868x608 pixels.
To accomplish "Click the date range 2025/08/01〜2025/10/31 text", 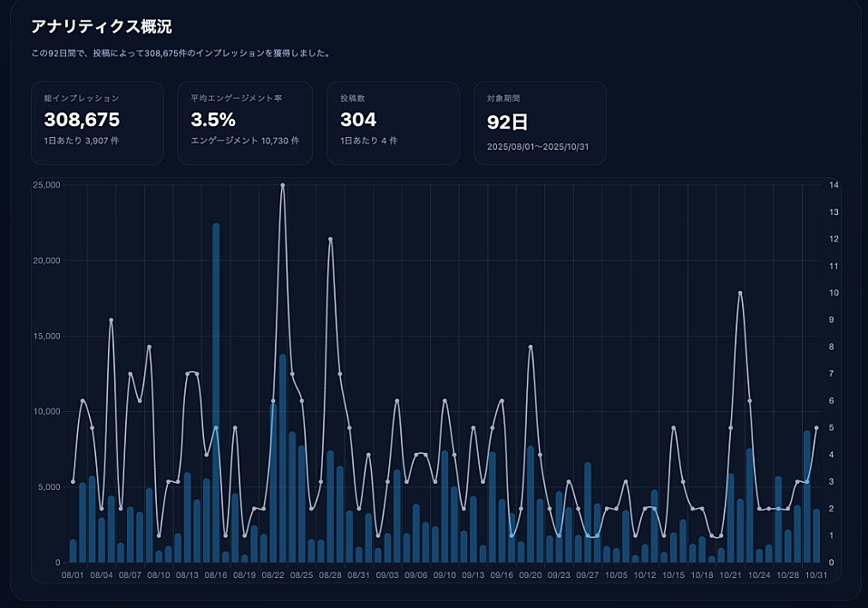I will (x=540, y=146).
